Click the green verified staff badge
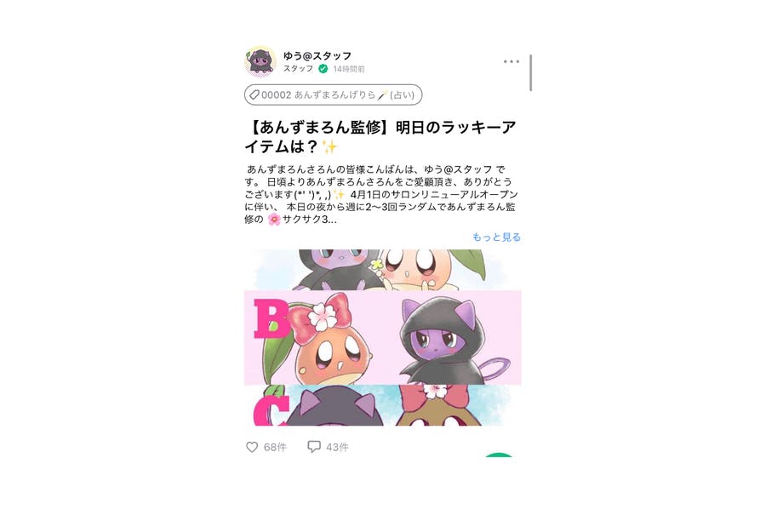 [x=323, y=69]
